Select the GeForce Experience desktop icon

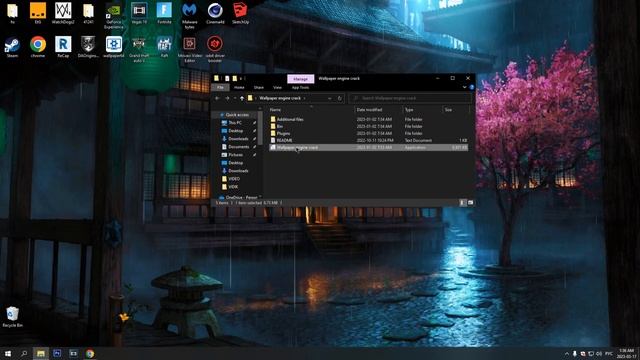coord(113,15)
